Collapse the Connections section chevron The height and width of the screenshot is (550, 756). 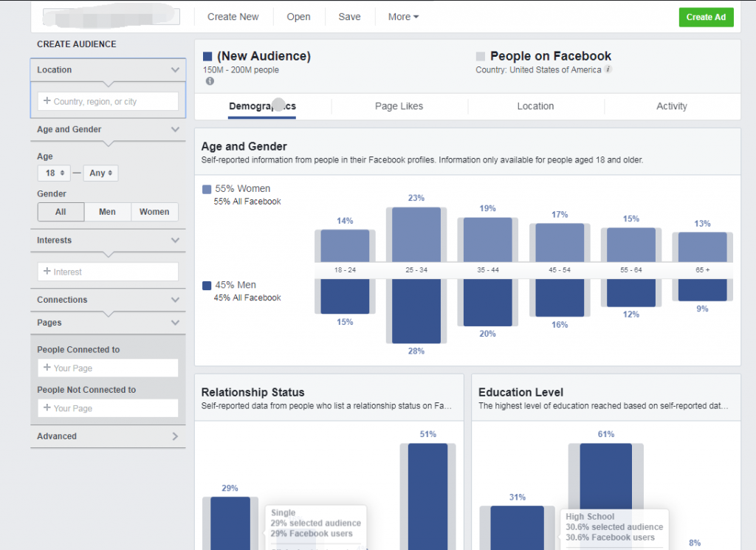175,300
